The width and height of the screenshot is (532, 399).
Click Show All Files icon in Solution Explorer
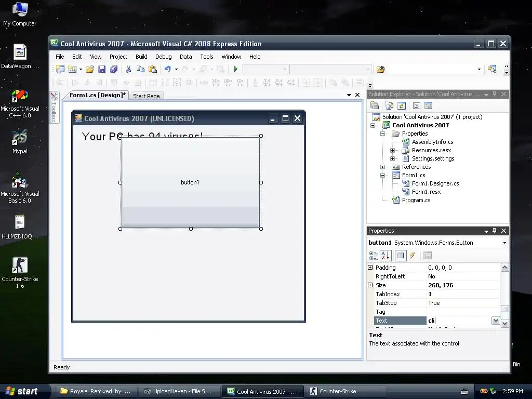pyautogui.click(x=390, y=105)
